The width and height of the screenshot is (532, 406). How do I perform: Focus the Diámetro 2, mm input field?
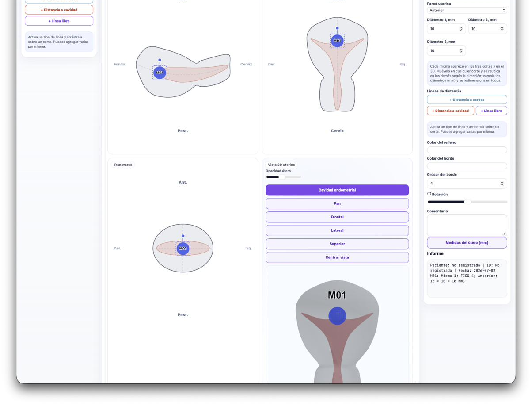pos(487,29)
